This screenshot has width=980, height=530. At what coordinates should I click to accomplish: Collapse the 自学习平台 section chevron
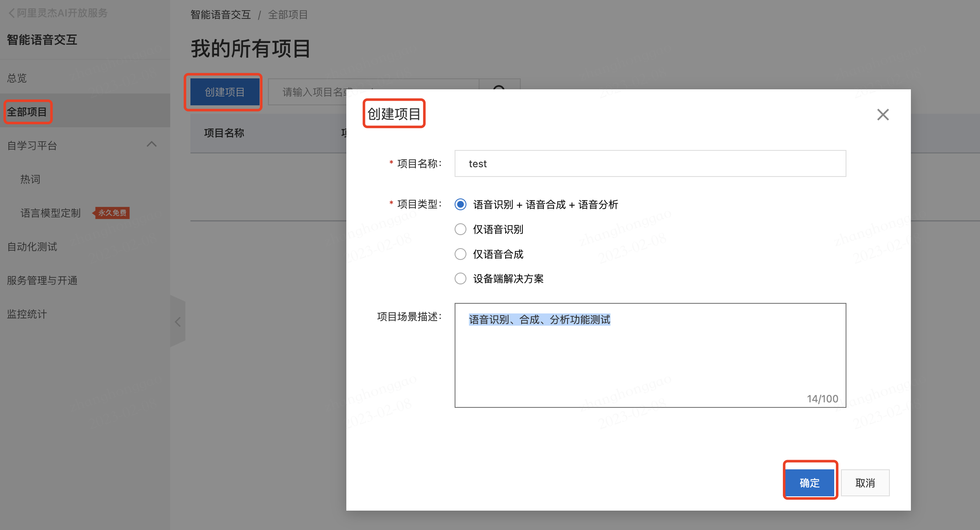(152, 145)
